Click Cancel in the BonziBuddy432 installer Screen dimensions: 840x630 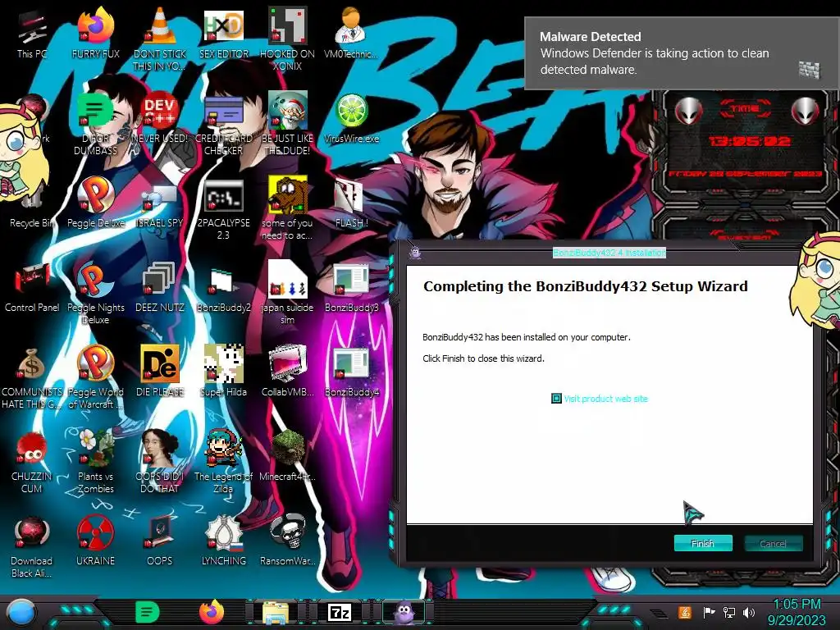[x=773, y=543]
